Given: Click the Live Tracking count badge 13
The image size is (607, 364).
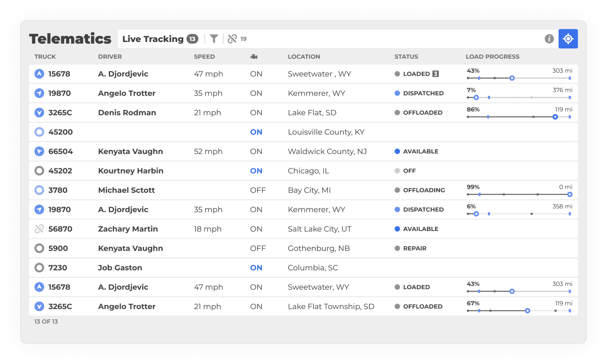Looking at the screenshot, I should 192,39.
